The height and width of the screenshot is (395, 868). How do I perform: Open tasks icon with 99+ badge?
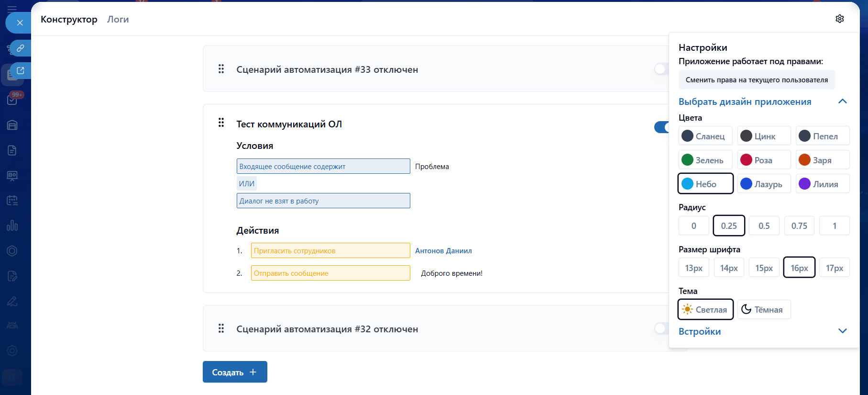point(12,100)
